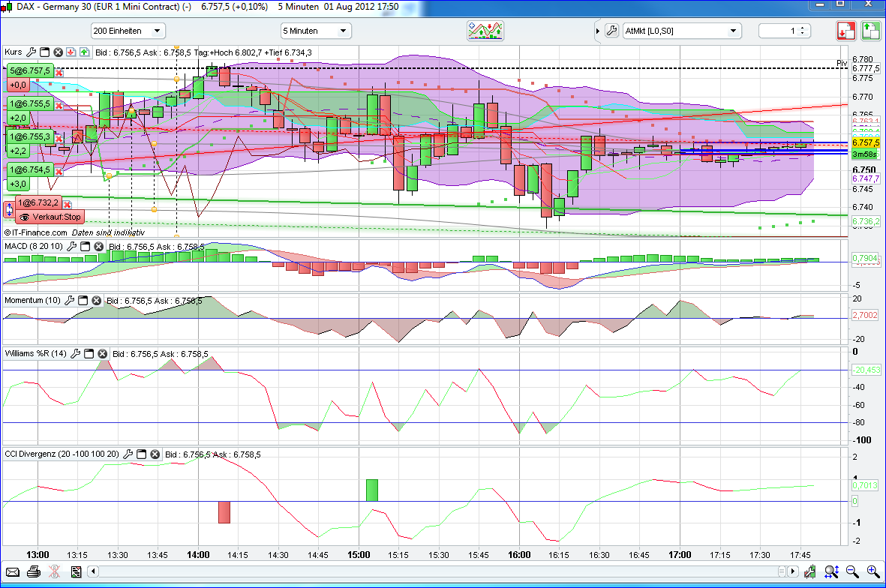Click the yellow current price label 6.757,5
This screenshot has height=588, width=886.
click(866, 143)
